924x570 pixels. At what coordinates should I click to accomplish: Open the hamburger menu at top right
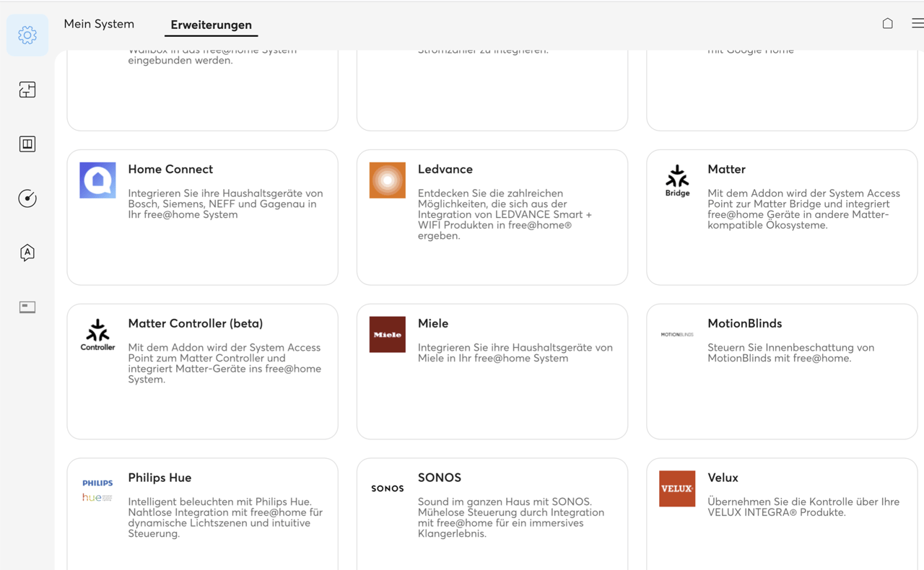tap(917, 24)
